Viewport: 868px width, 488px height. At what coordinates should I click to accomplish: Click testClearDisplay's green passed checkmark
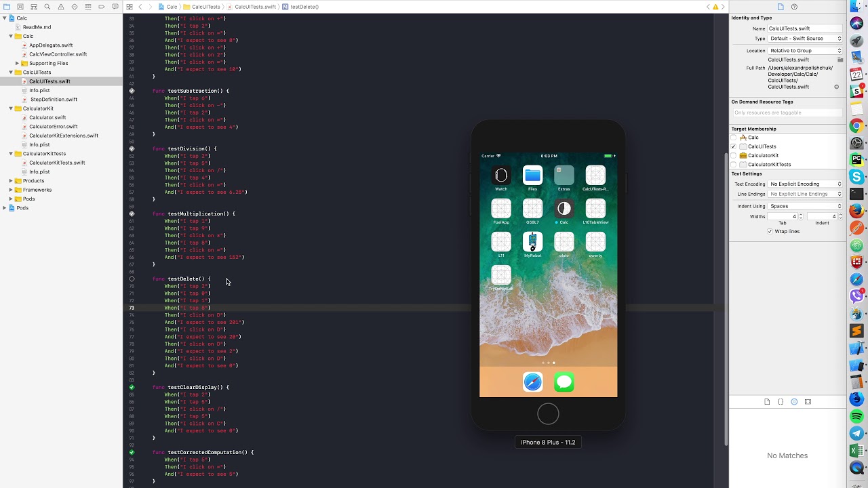tap(132, 387)
